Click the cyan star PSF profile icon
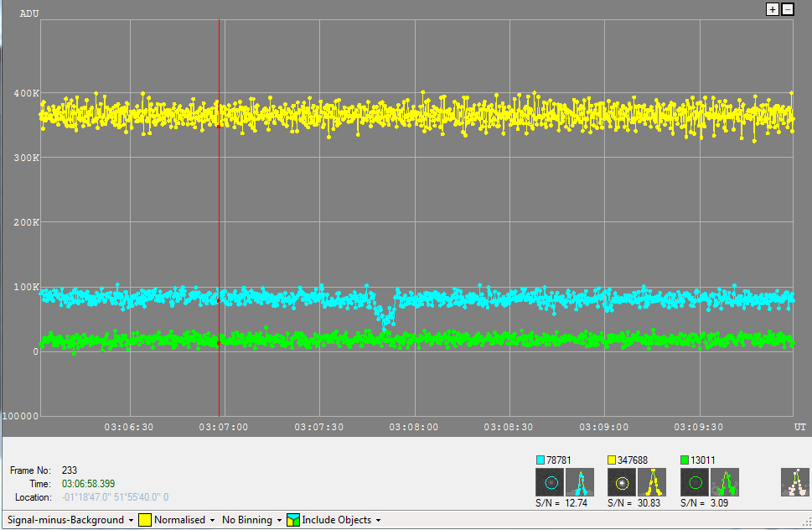The image size is (812, 530). tap(579, 482)
